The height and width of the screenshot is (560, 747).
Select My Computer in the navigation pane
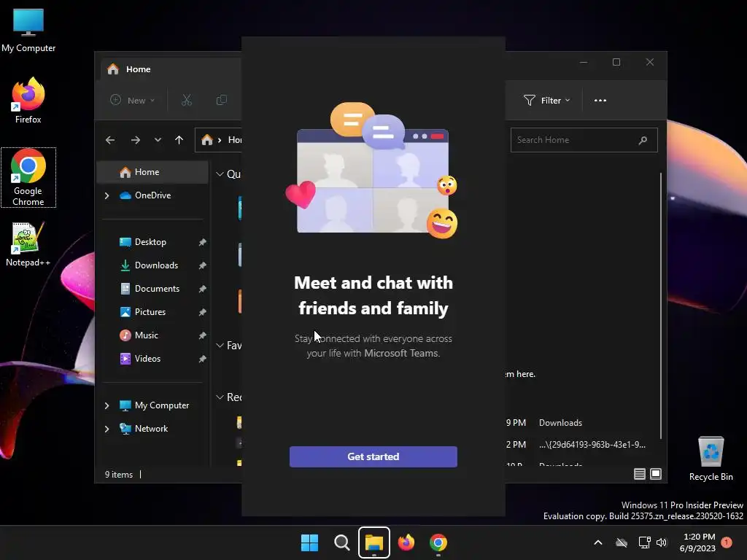154,405
